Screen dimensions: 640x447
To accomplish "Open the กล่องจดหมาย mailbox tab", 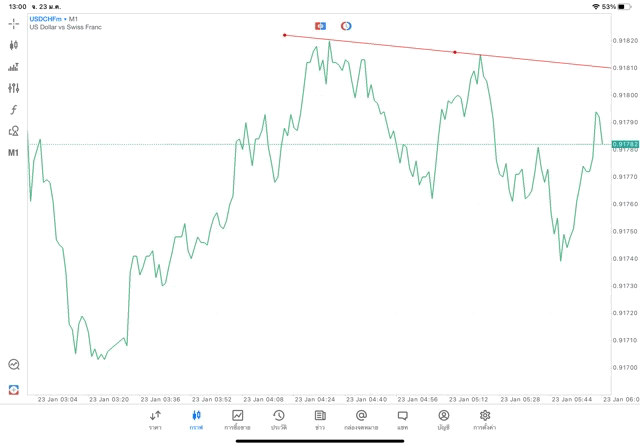I will coord(361,419).
